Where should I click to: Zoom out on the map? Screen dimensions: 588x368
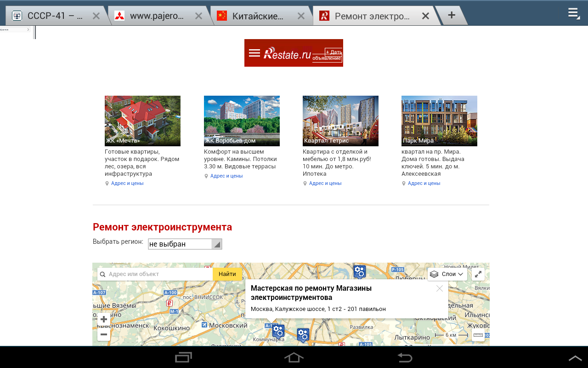104,334
